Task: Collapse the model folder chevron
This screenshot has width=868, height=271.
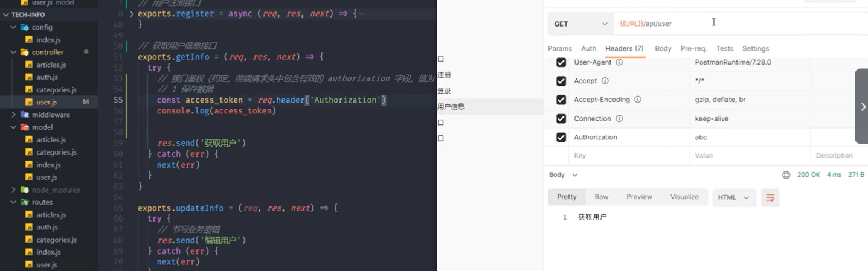Action: click(14, 127)
